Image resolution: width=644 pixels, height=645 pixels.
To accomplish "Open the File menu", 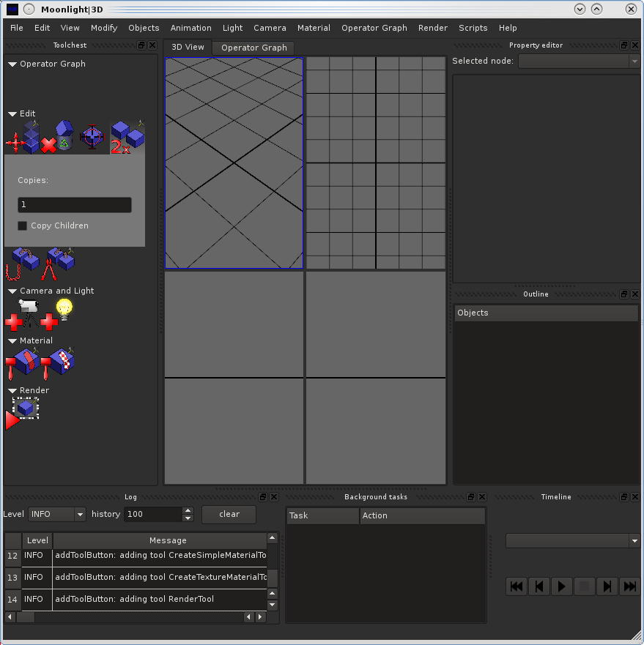I will [x=16, y=28].
